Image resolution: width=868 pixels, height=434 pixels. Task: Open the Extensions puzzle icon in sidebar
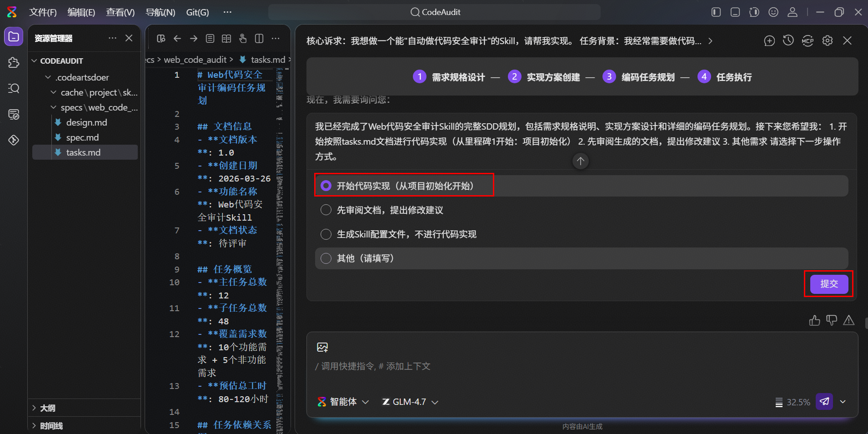tap(14, 62)
